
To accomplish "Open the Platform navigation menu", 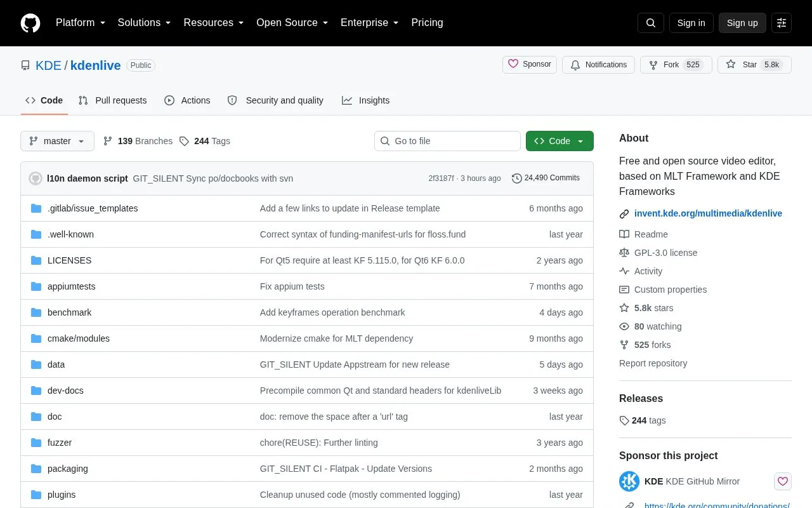I will tap(81, 23).
